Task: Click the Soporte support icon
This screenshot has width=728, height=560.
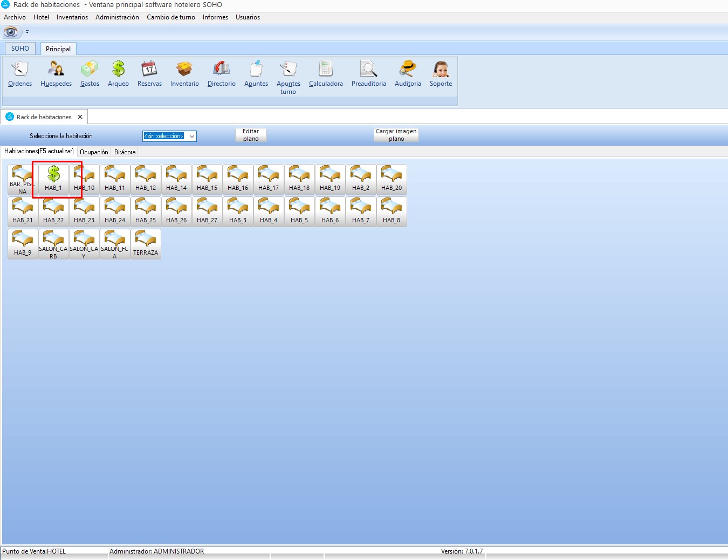Action: tap(441, 73)
